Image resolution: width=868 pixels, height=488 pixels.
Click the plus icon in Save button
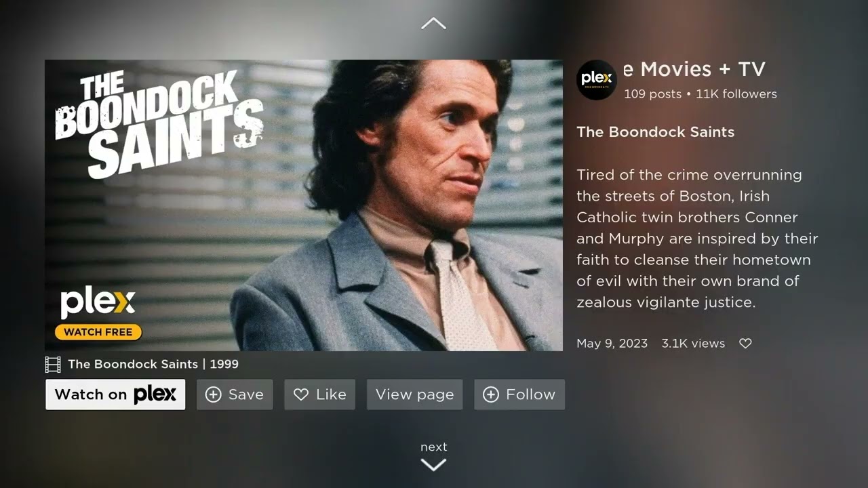[213, 394]
